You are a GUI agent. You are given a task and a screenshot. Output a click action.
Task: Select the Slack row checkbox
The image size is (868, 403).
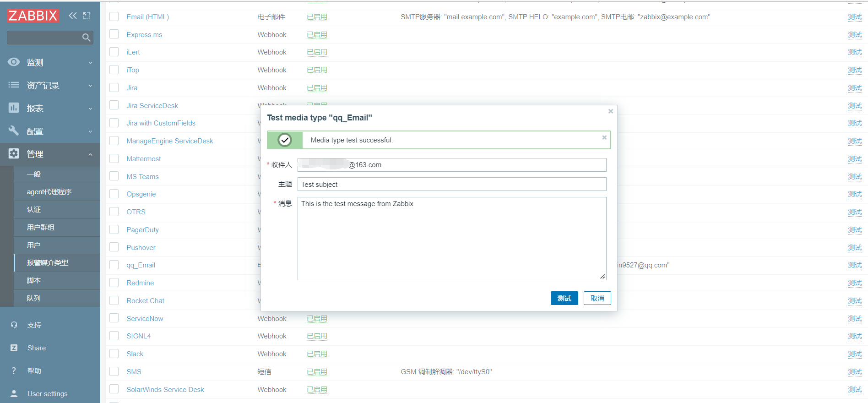114,354
